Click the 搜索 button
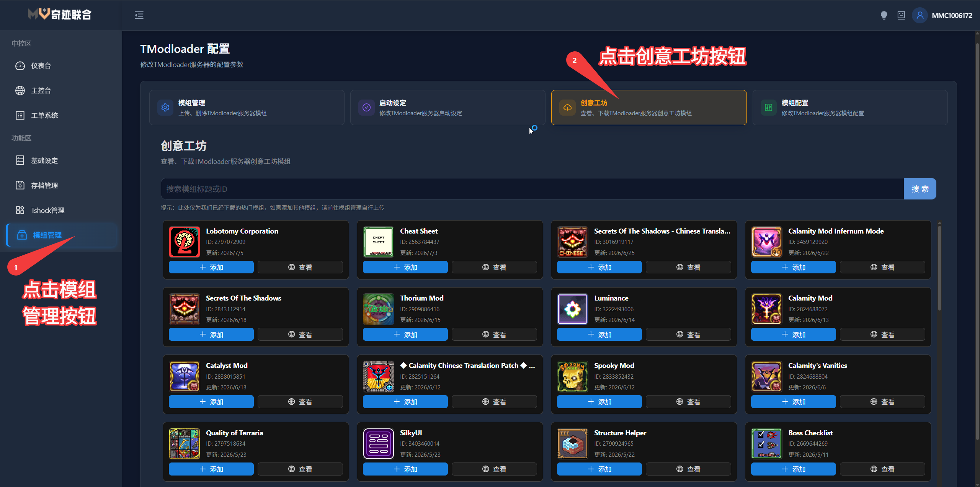This screenshot has height=487, width=980. tap(920, 189)
